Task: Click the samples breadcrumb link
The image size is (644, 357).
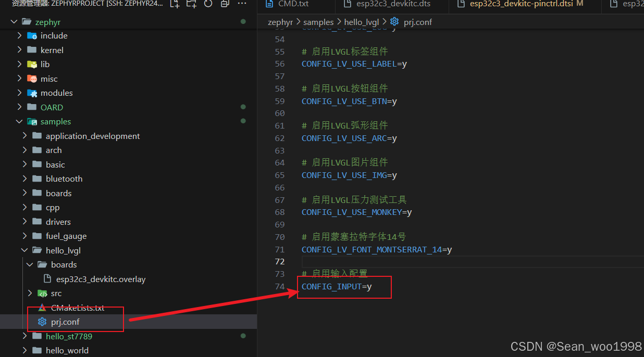Action: pyautogui.click(x=318, y=22)
